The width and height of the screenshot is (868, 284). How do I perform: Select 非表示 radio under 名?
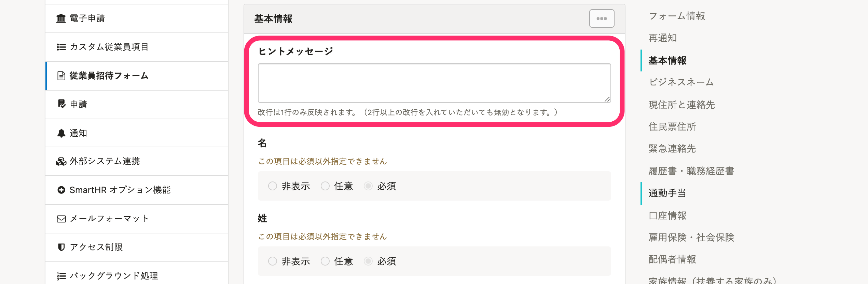coord(273,186)
